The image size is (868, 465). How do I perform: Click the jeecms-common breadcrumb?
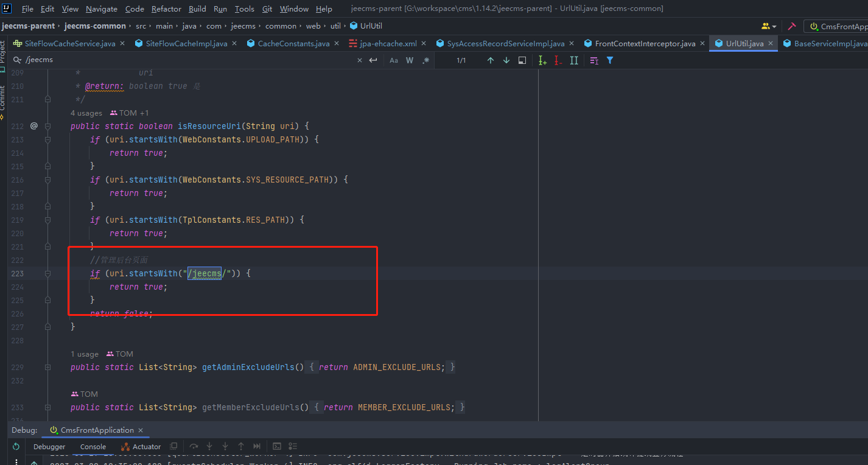[95, 26]
